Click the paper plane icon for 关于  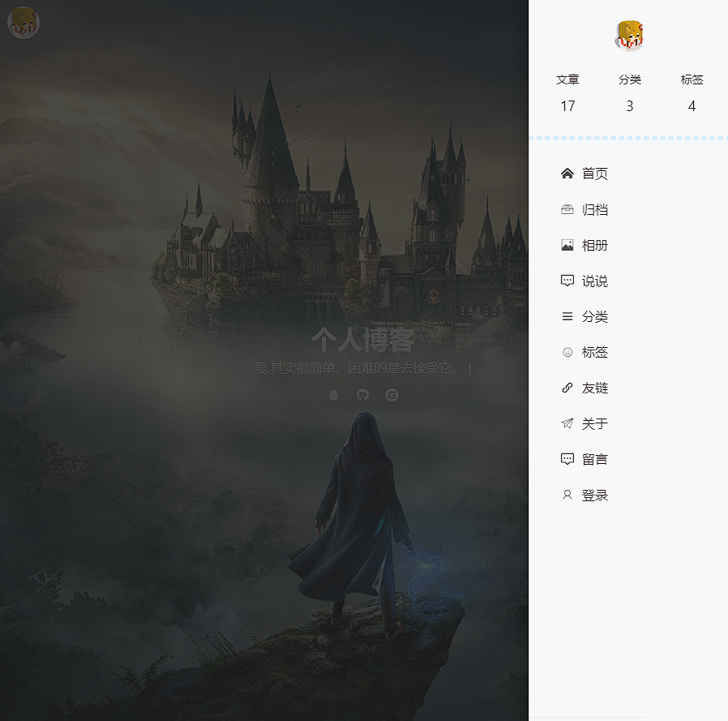(567, 423)
